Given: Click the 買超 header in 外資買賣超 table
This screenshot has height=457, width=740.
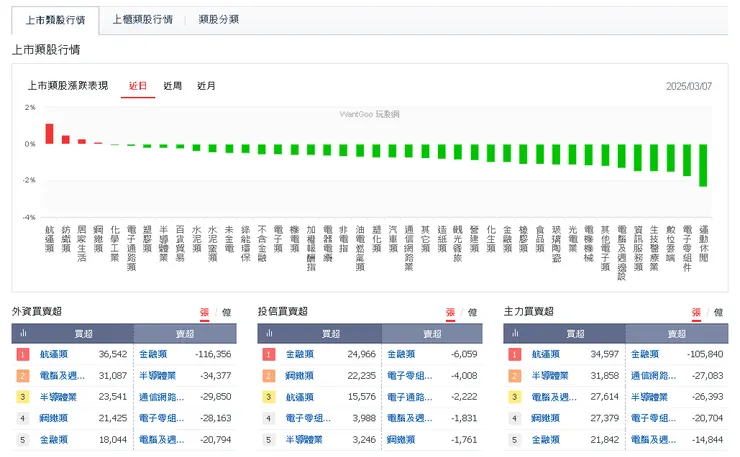Looking at the screenshot, I should 84,334.
